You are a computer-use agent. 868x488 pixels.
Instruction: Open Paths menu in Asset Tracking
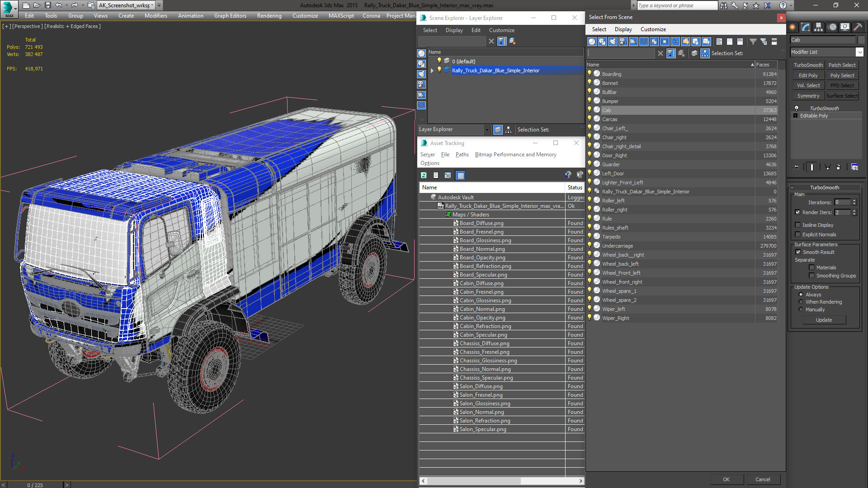pos(462,155)
